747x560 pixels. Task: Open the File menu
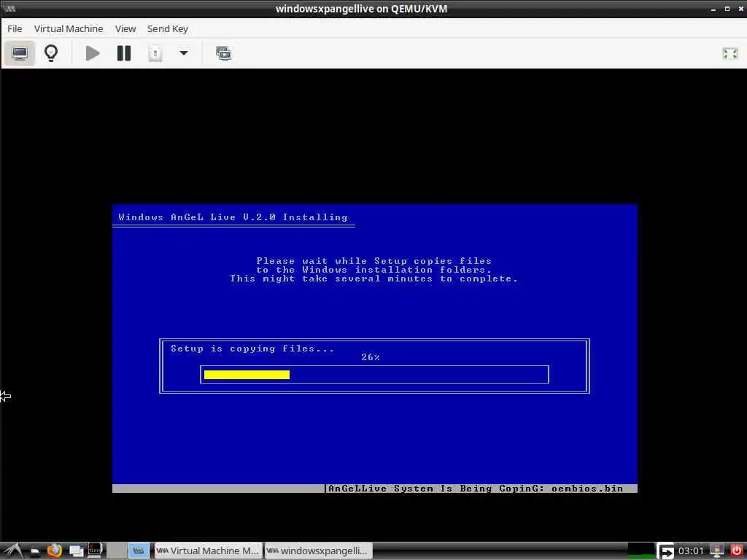(15, 28)
